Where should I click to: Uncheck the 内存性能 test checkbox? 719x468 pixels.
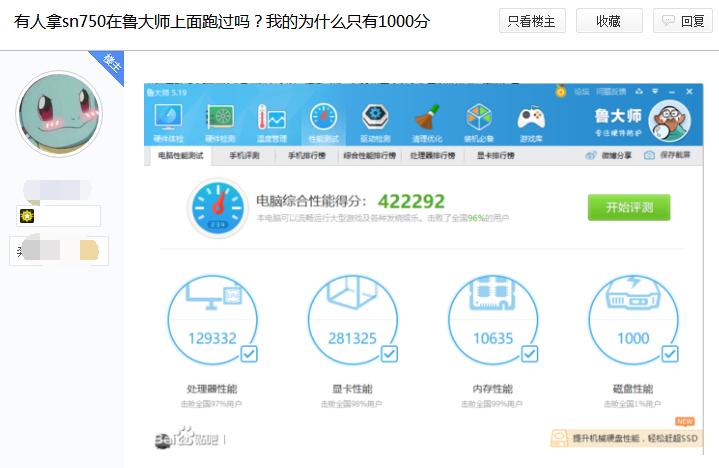(530, 354)
